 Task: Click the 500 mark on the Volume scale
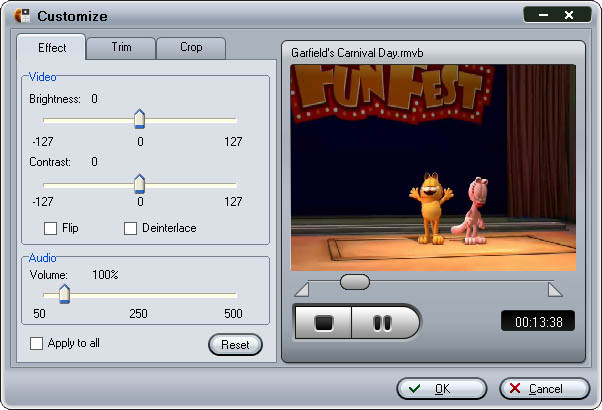[233, 314]
